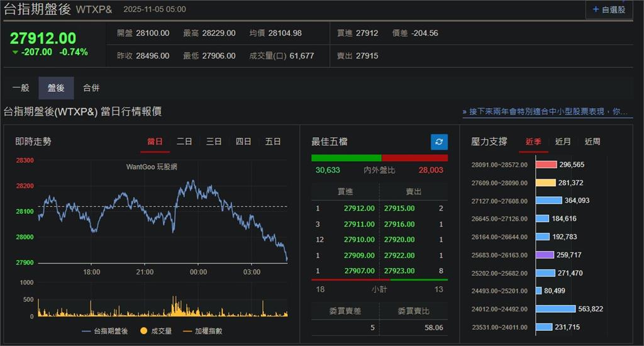Click bid price 27911.00 in order book
Screen dimensions: 644x346
tap(359, 225)
